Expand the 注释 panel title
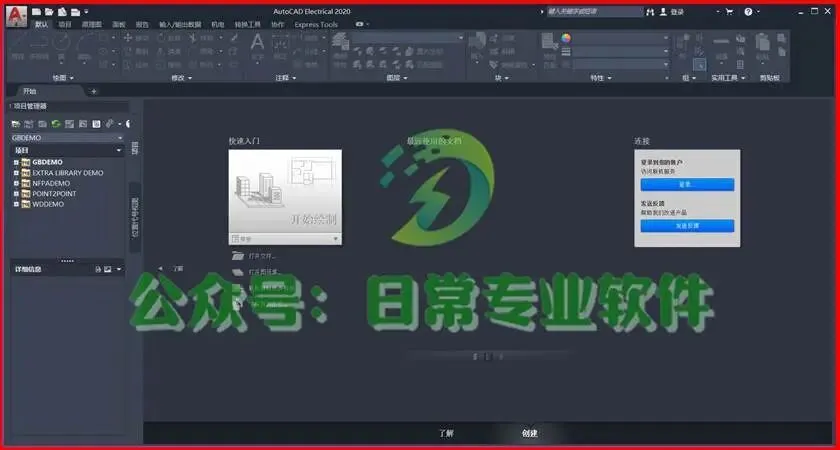This screenshot has width=840, height=450. pyautogui.click(x=286, y=78)
